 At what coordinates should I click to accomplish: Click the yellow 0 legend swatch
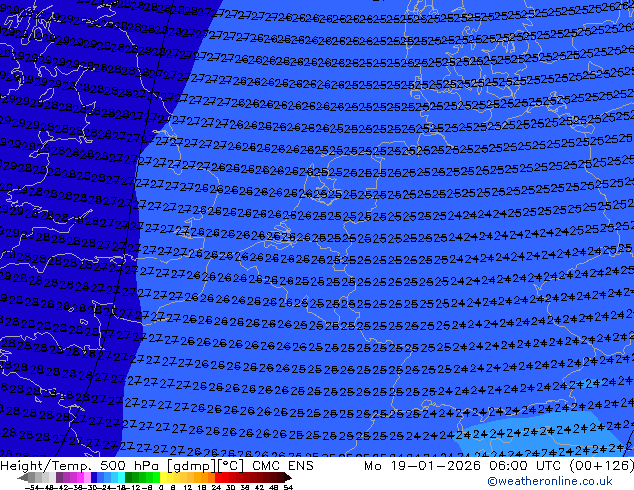click(163, 477)
